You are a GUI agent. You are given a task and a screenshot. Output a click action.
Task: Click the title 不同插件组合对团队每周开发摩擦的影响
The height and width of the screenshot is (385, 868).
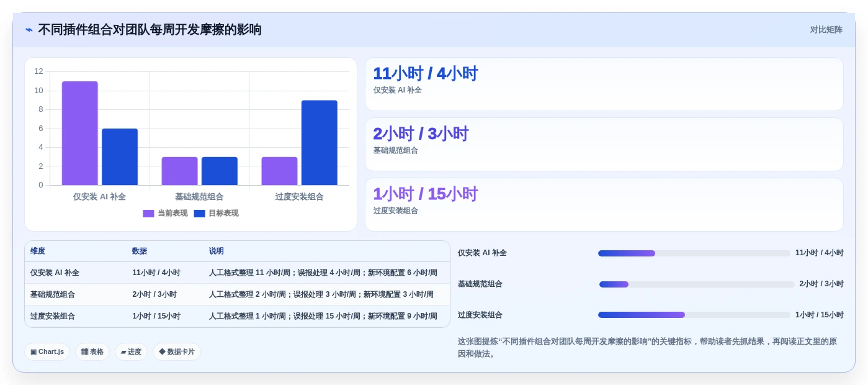[x=150, y=30]
